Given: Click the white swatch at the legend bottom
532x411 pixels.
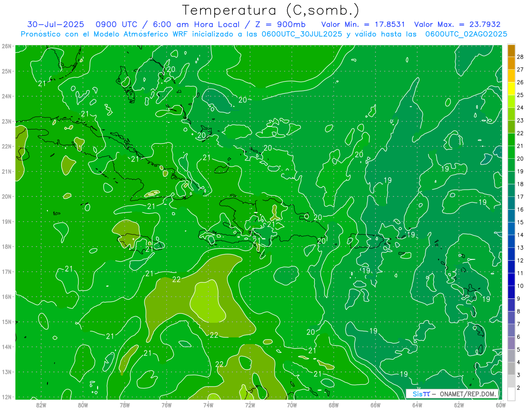Looking at the screenshot, I should 511,394.
